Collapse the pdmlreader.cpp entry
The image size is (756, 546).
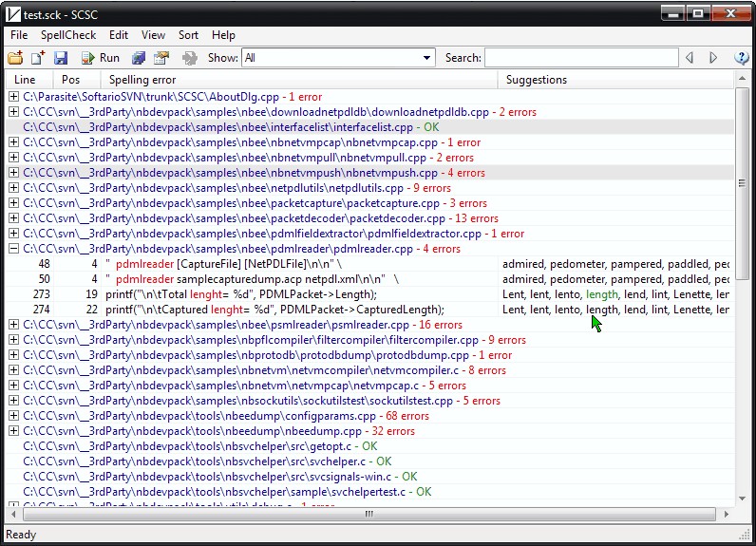[x=14, y=249]
